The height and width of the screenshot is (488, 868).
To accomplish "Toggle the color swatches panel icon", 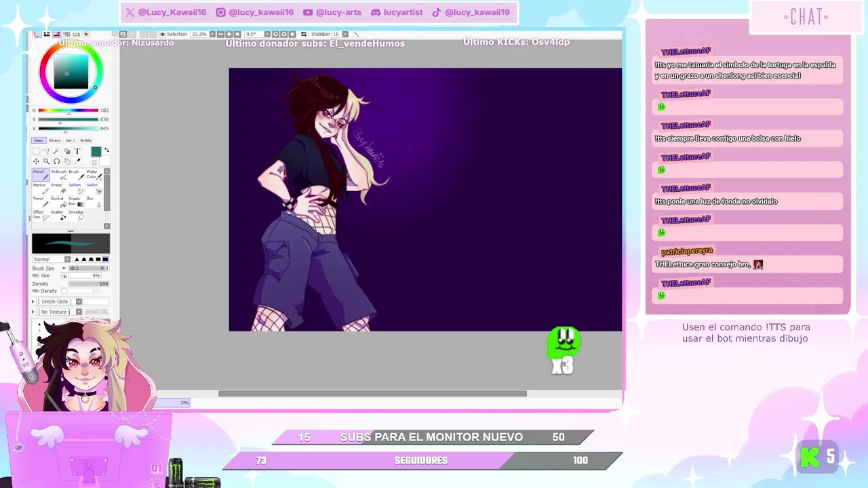I will click(76, 34).
